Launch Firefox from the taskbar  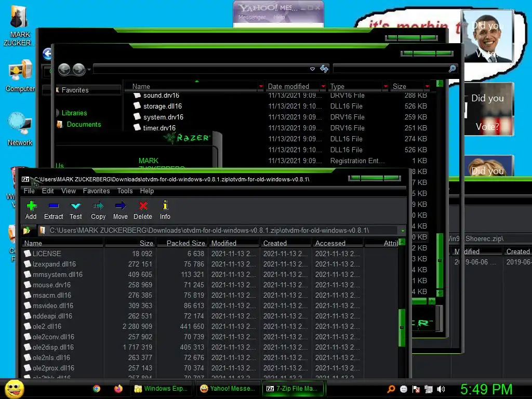pyautogui.click(x=118, y=389)
